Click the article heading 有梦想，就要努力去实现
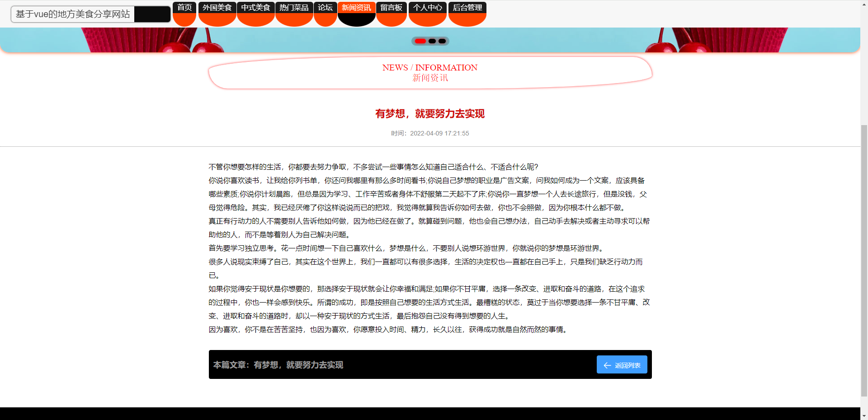The width and height of the screenshot is (868, 420). pos(430,114)
